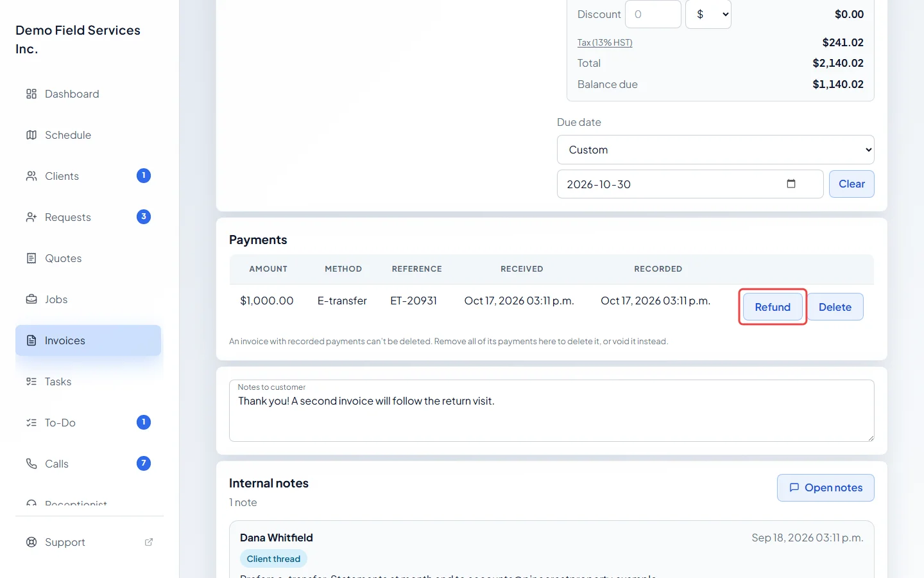This screenshot has height=578, width=924.
Task: Click the Calls badge showing 7
Action: pos(144,463)
